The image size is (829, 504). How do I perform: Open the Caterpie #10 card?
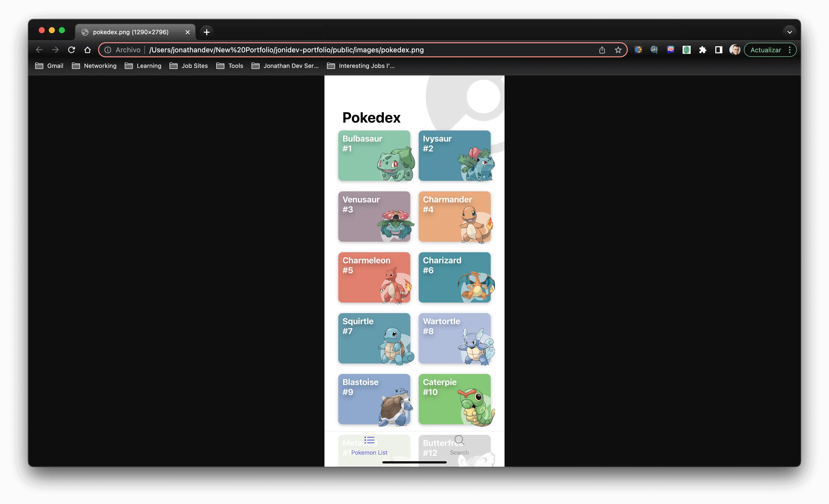pos(454,399)
